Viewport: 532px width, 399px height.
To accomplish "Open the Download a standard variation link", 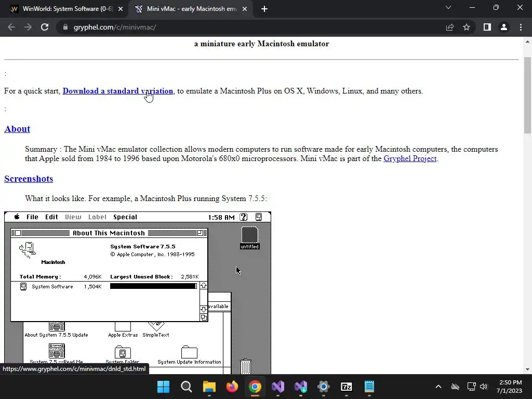I will pos(118,91).
